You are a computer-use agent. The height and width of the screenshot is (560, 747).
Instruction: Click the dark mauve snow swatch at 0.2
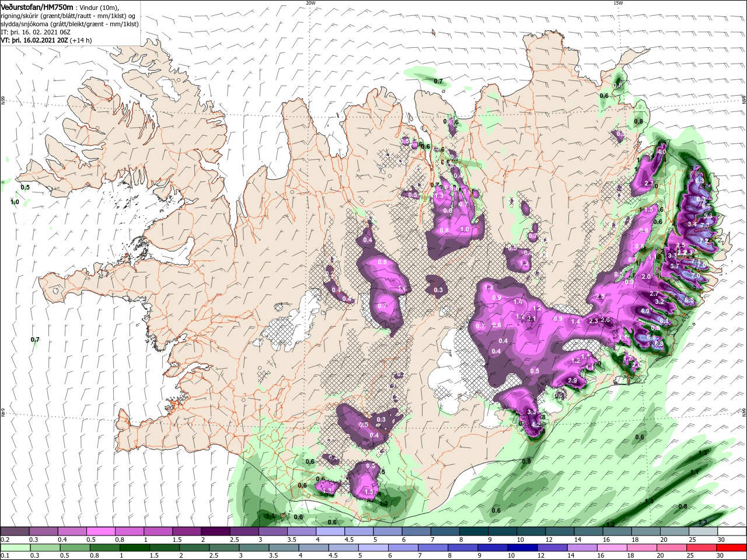pos(15,531)
